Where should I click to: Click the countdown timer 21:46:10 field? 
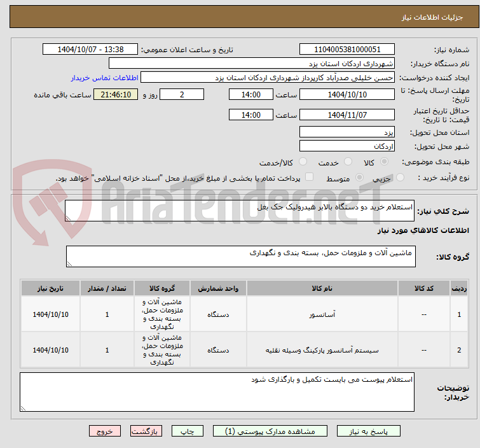[x=116, y=94]
